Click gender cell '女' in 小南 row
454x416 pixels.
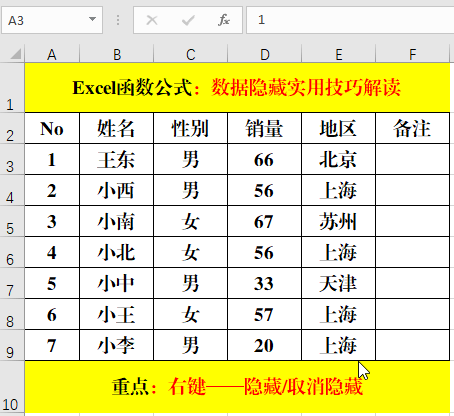[190, 221]
